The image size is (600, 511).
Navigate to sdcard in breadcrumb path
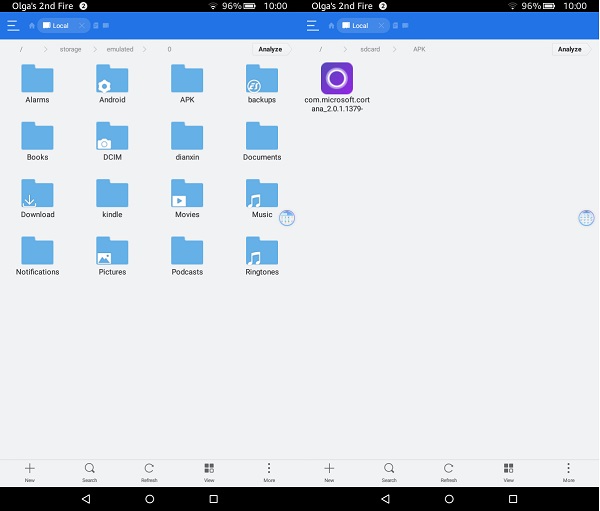point(370,49)
